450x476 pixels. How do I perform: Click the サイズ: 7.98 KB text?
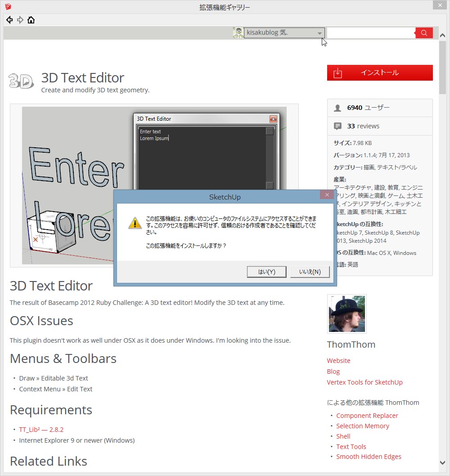point(353,143)
